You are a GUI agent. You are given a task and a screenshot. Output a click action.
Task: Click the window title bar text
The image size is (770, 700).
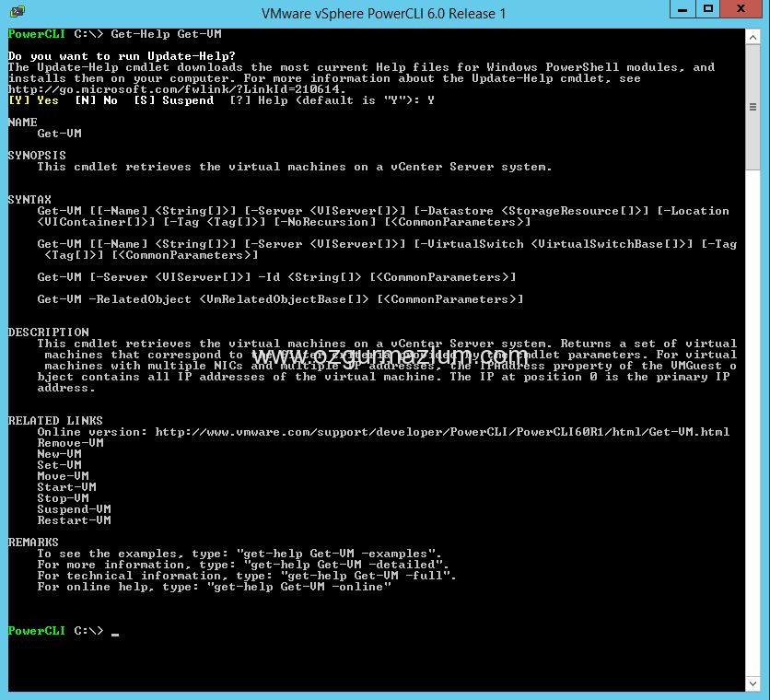[x=383, y=13]
